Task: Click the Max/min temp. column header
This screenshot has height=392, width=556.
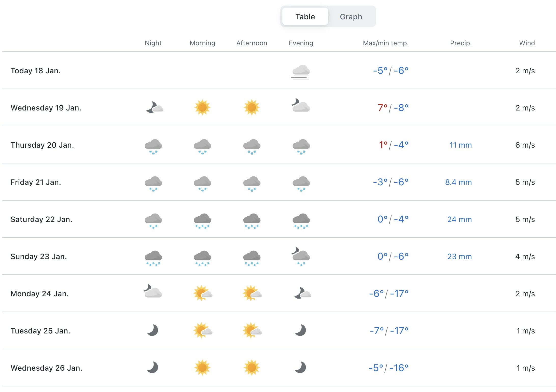Action: (x=385, y=43)
